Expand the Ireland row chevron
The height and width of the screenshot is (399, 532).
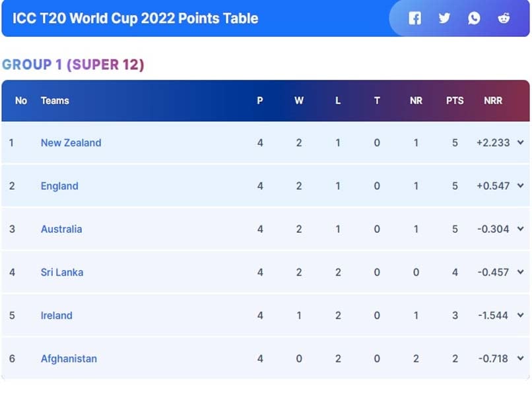pyautogui.click(x=520, y=315)
